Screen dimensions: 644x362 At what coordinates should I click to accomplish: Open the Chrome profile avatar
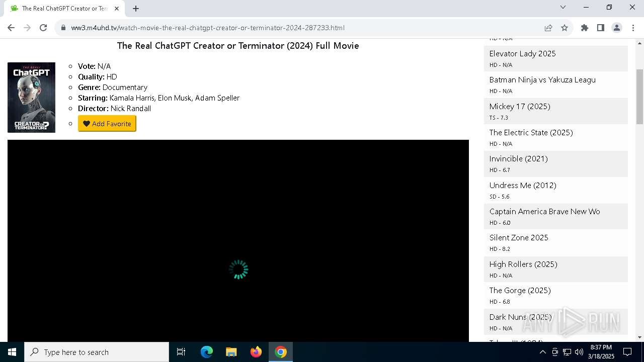click(617, 28)
